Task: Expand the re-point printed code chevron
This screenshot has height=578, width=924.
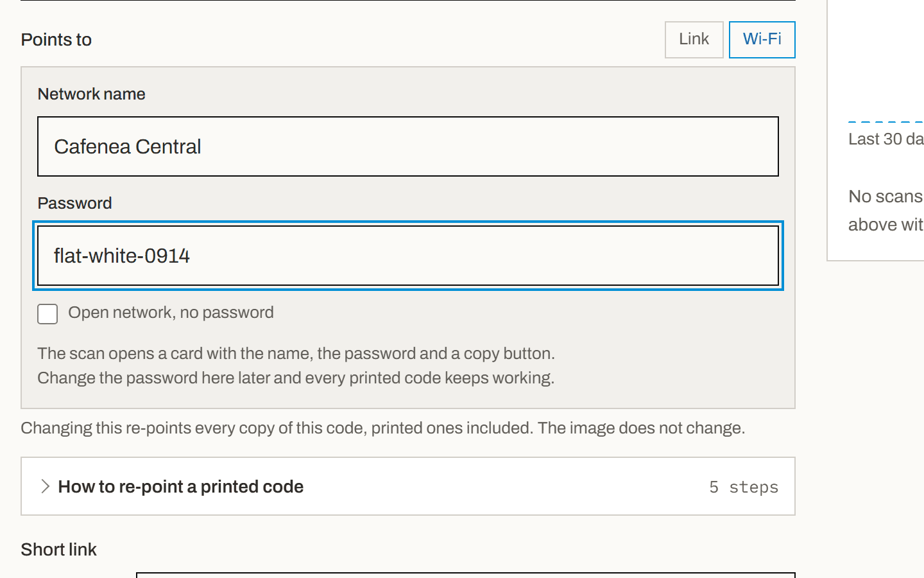Action: (x=45, y=486)
